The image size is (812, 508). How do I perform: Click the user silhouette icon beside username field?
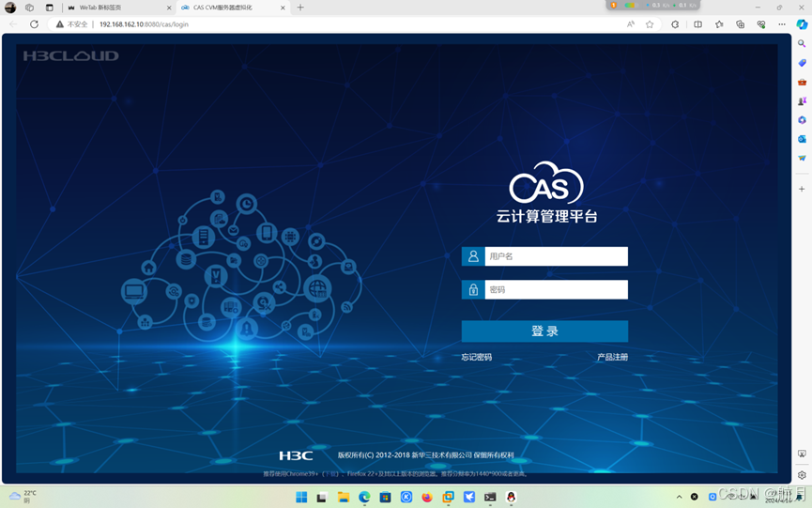(473, 256)
